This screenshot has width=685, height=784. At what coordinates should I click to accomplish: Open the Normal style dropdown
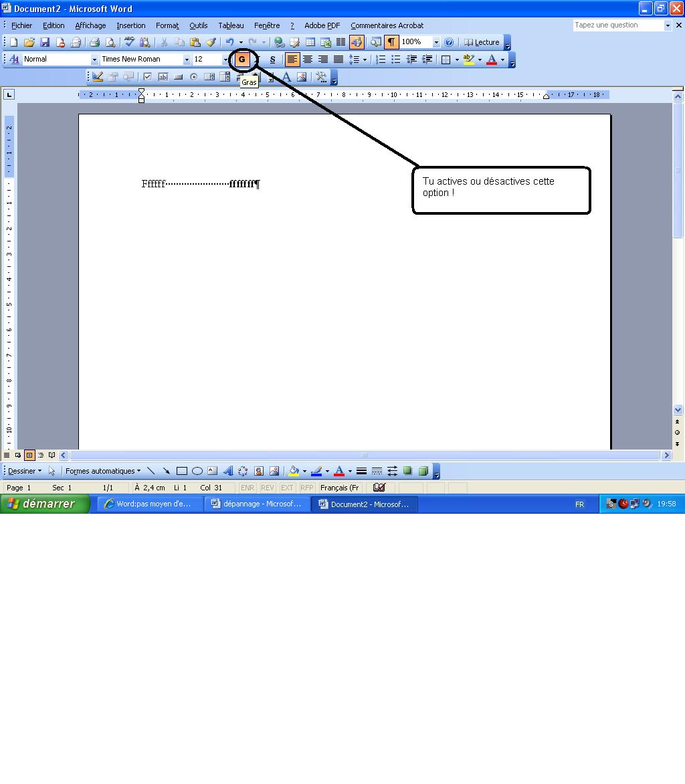click(x=94, y=60)
